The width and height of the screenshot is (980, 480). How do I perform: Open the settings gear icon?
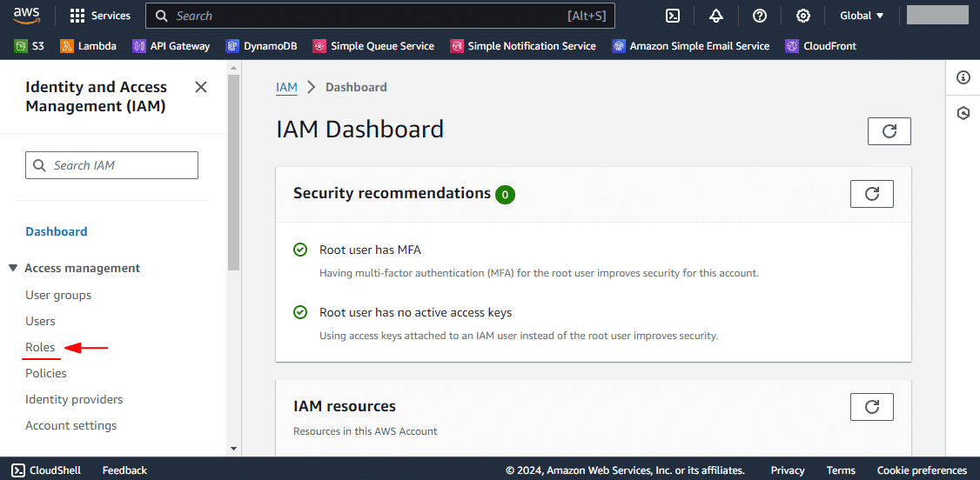[803, 16]
